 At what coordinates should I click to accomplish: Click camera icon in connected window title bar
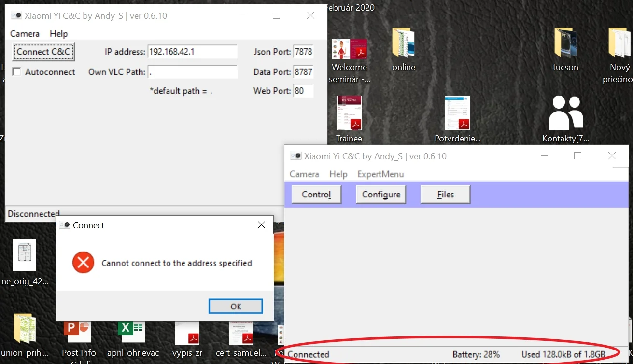pyautogui.click(x=296, y=156)
